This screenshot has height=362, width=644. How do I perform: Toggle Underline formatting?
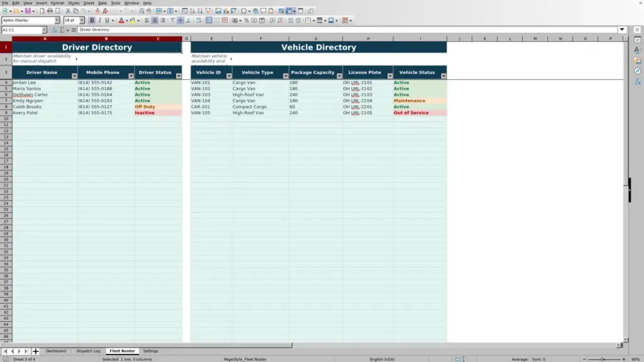(x=107, y=20)
